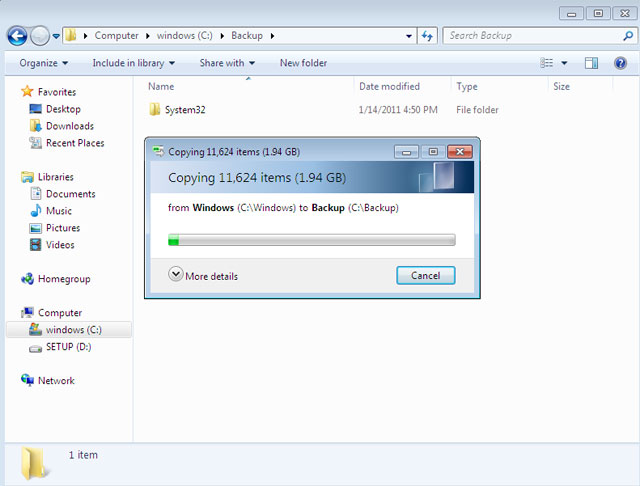Open Favorites star in navigation pane
Viewport: 640px width, 486px height.
click(27, 91)
